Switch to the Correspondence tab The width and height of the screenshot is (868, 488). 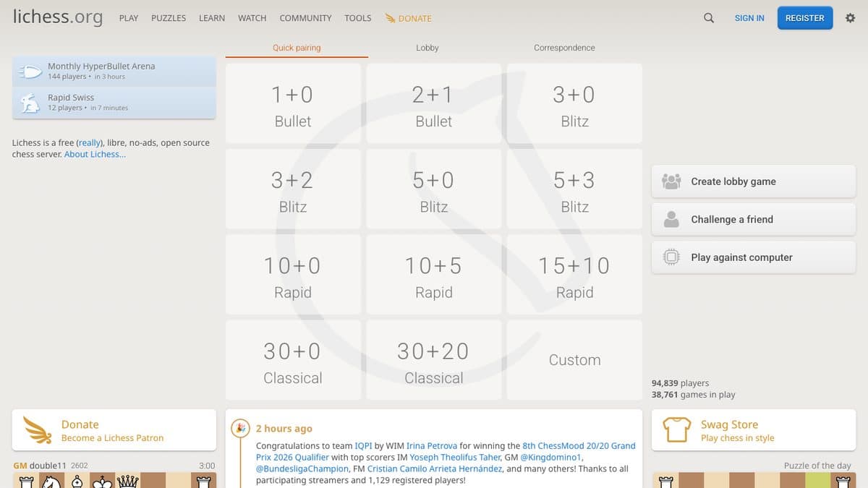click(x=564, y=48)
